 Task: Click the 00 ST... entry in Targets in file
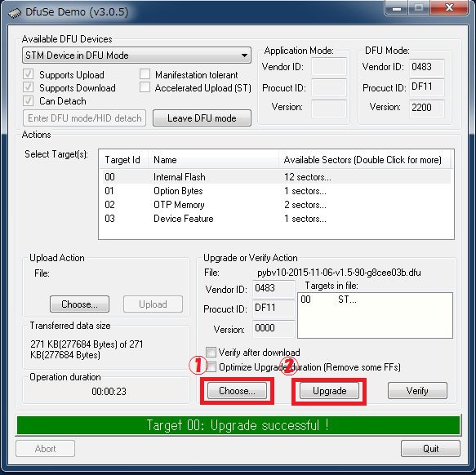(x=328, y=300)
